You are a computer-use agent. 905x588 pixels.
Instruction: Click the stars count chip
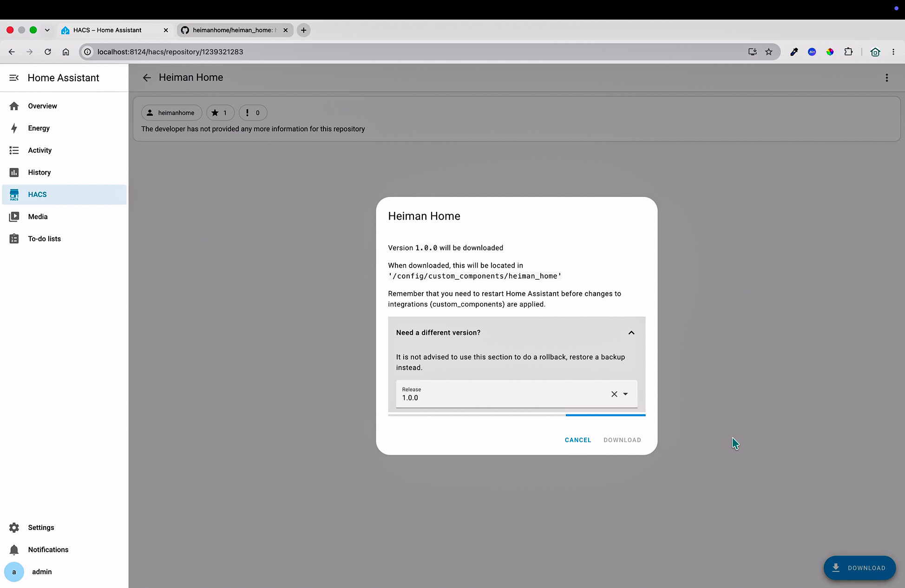coord(220,113)
